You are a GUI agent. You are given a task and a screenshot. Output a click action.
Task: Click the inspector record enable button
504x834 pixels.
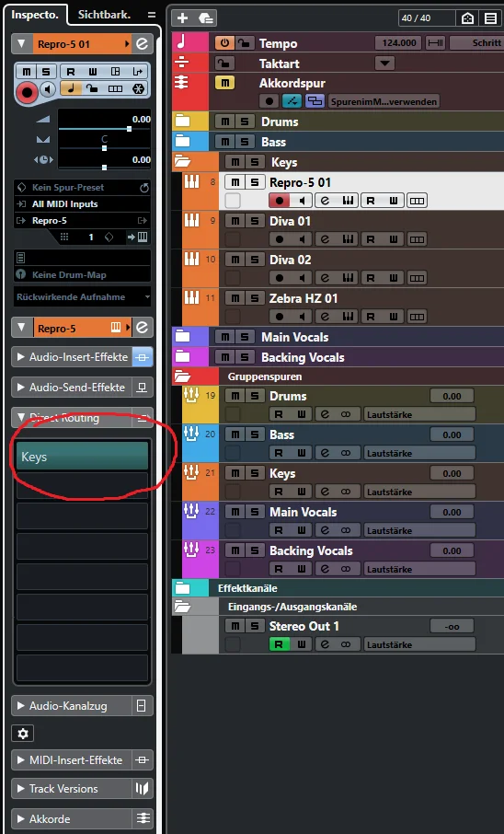click(x=27, y=93)
